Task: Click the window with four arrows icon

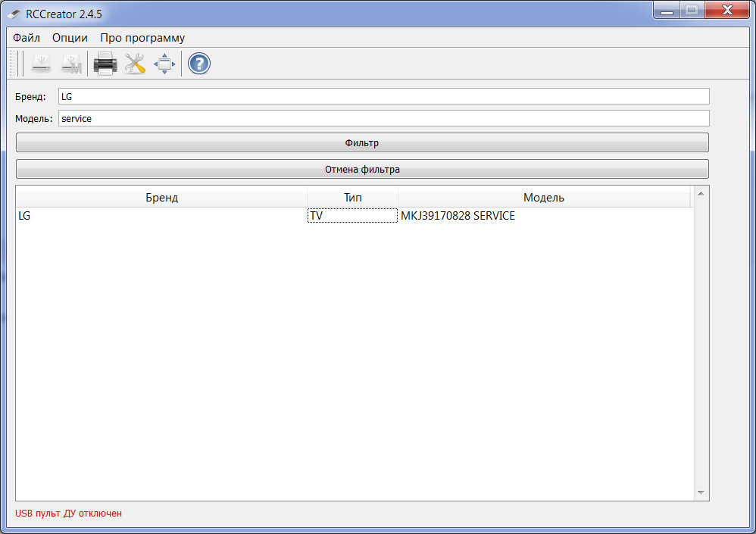Action: [164, 64]
